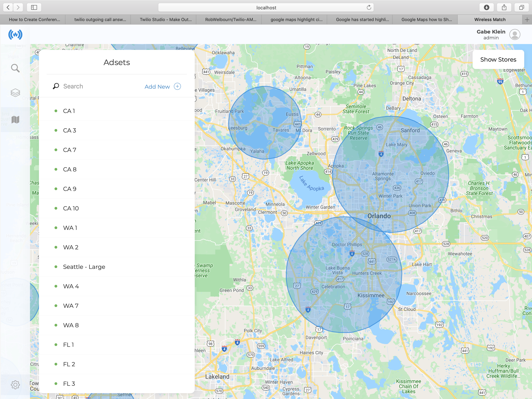Click the Wireless Match logo icon
Image resolution: width=532 pixels, height=399 pixels.
tap(15, 35)
